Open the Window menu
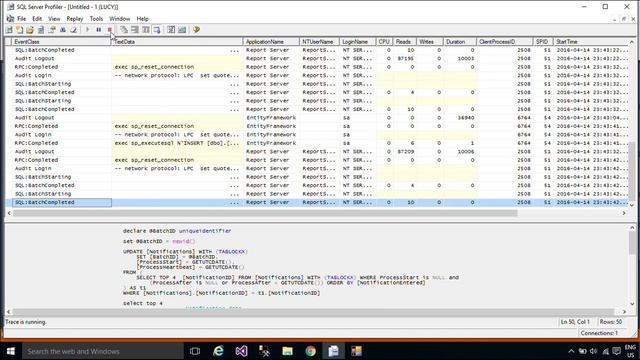 click(x=120, y=19)
